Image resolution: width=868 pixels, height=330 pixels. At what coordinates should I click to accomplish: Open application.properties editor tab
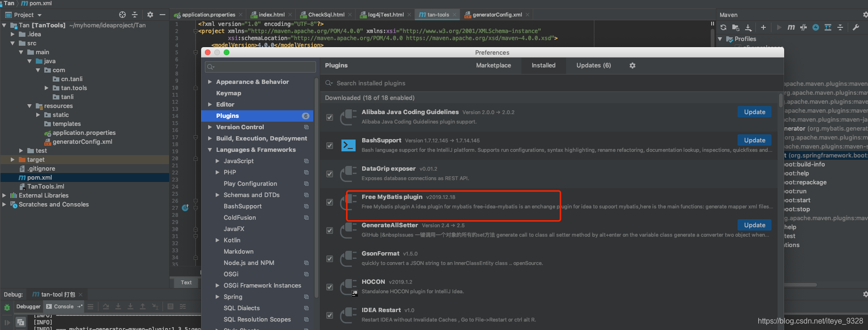click(x=208, y=15)
